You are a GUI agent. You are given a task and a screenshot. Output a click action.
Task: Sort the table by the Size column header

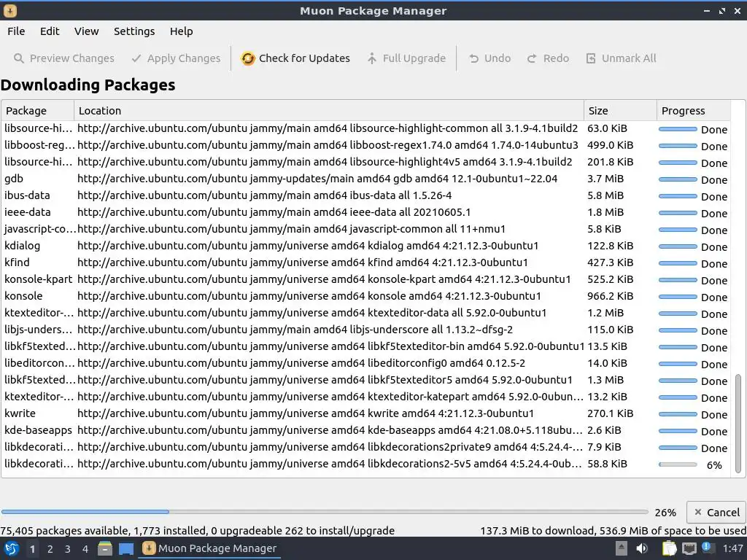click(x=620, y=111)
